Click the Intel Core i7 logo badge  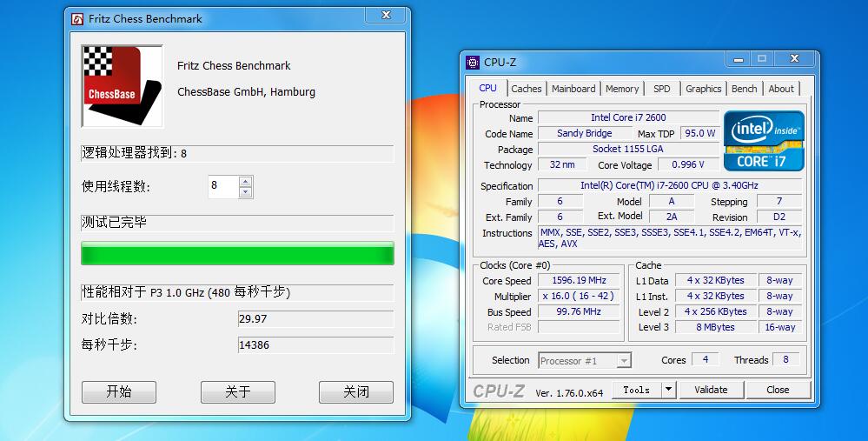click(764, 141)
